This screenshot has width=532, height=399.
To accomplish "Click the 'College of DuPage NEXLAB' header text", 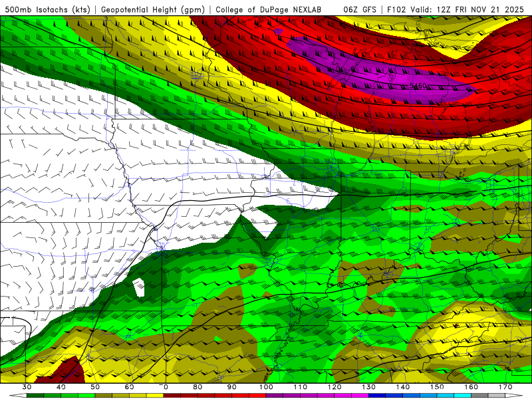I will pos(268,9).
